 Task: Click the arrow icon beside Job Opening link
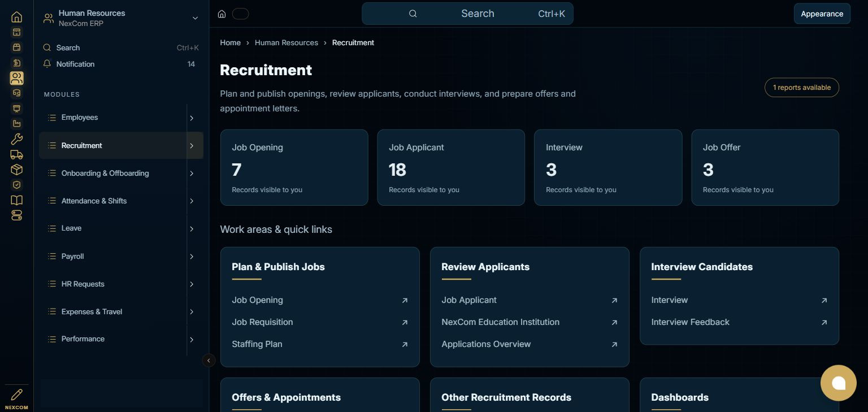pyautogui.click(x=405, y=301)
